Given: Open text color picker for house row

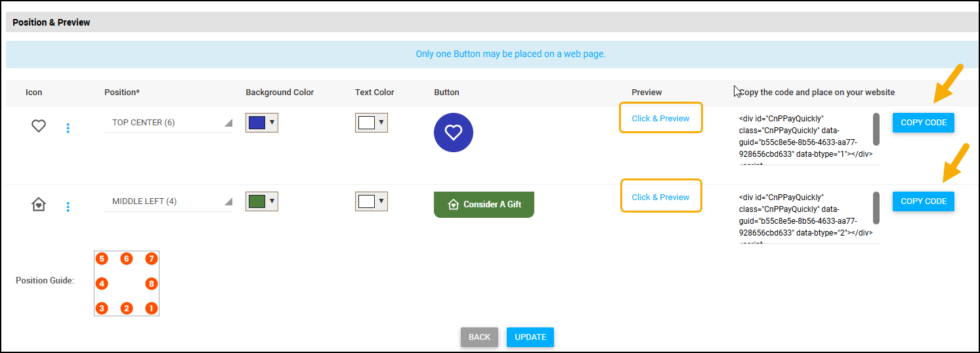Looking at the screenshot, I should click(372, 201).
